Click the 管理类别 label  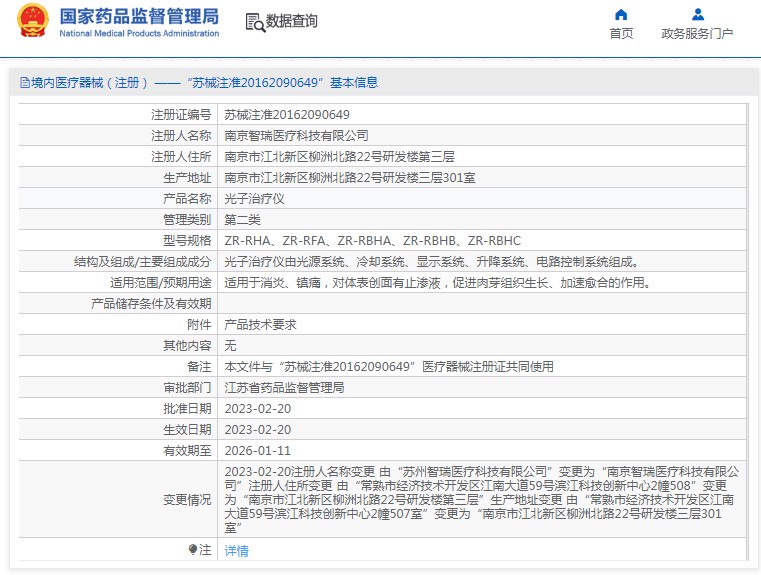(187, 219)
